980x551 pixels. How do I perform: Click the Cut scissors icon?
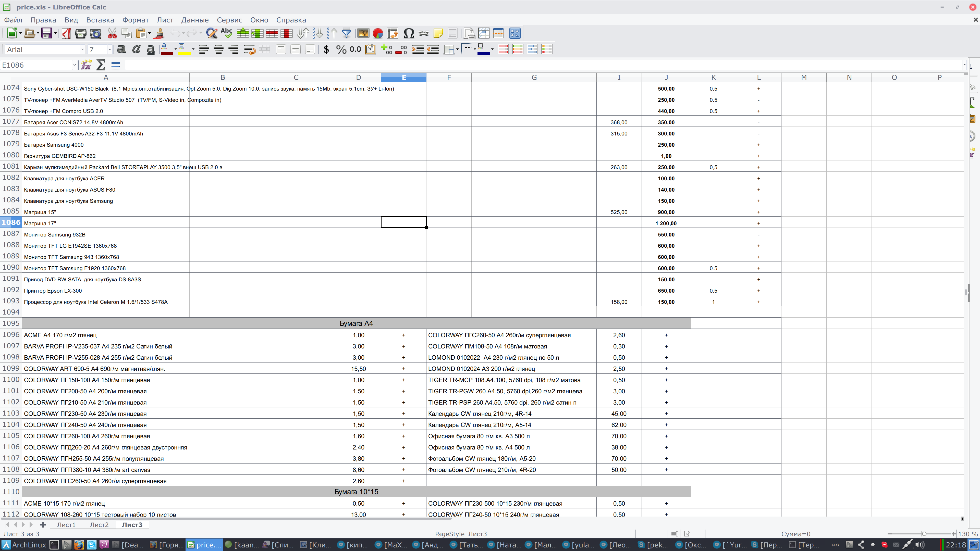point(112,33)
